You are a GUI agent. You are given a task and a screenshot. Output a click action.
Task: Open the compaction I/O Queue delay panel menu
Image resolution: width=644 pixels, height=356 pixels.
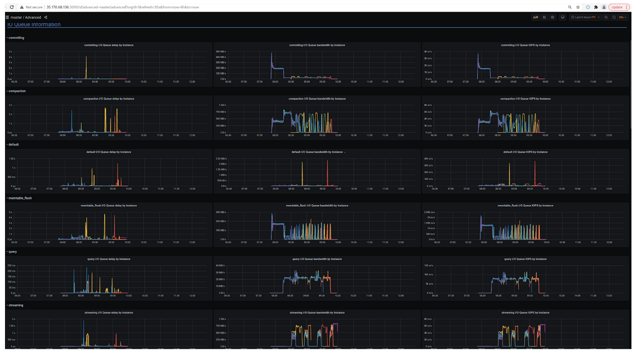(x=109, y=98)
